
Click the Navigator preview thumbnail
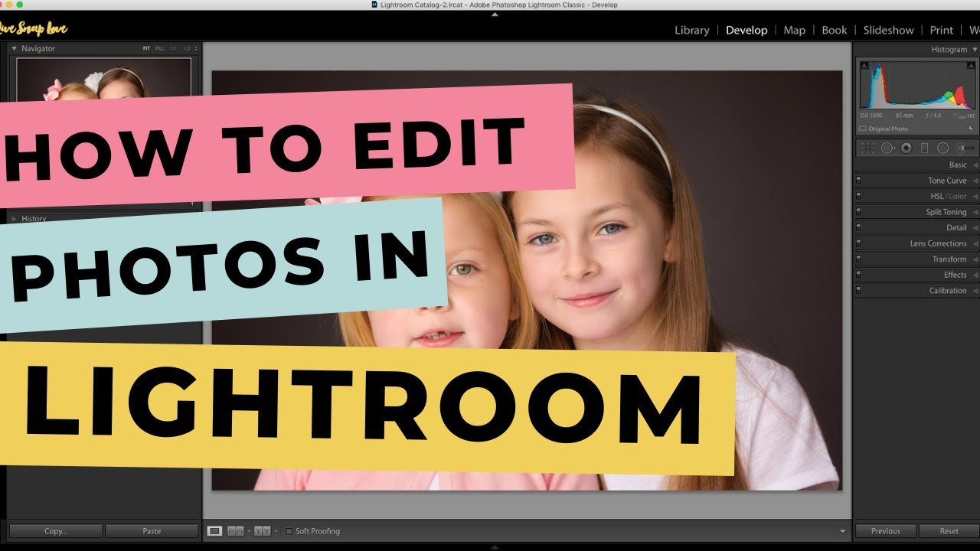(103, 79)
